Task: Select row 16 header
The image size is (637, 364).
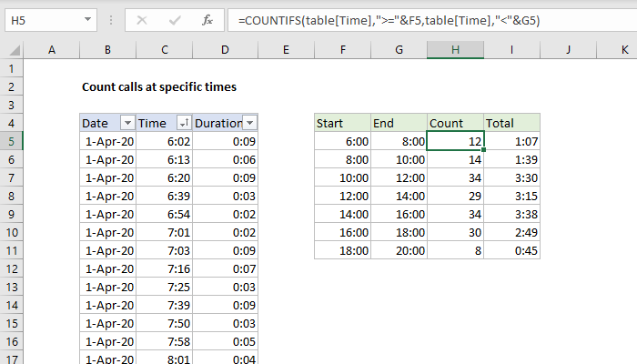Action: coord(11,341)
